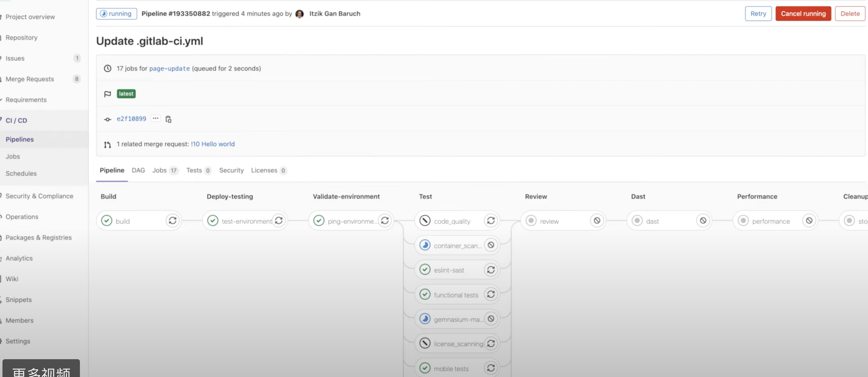Click the eslint-sast passed status icon

pyautogui.click(x=425, y=270)
